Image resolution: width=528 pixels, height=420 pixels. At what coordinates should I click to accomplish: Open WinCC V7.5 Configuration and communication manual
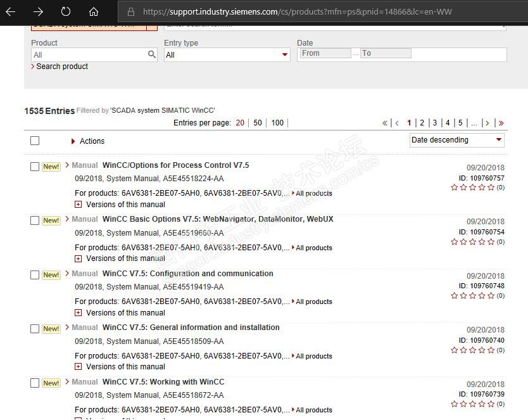tap(187, 274)
